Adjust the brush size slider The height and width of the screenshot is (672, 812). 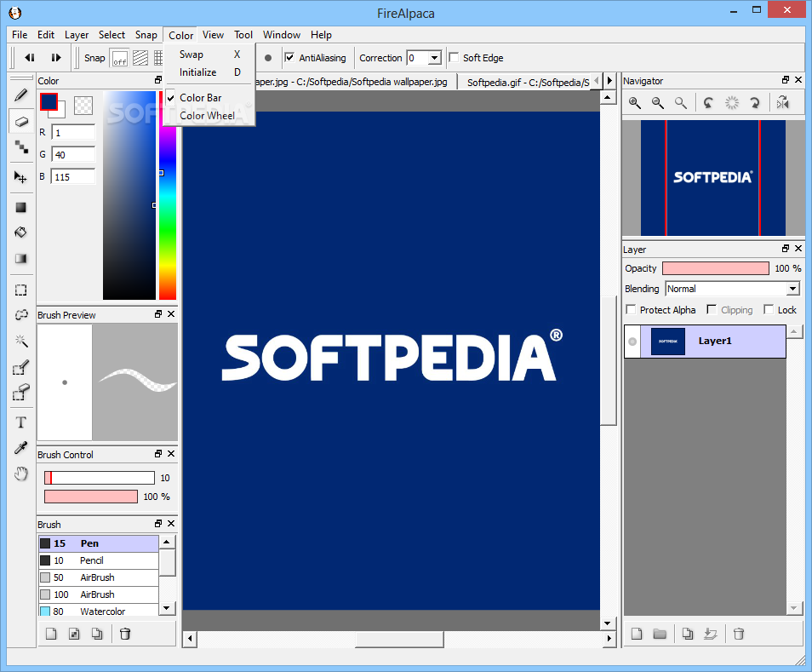(100, 478)
